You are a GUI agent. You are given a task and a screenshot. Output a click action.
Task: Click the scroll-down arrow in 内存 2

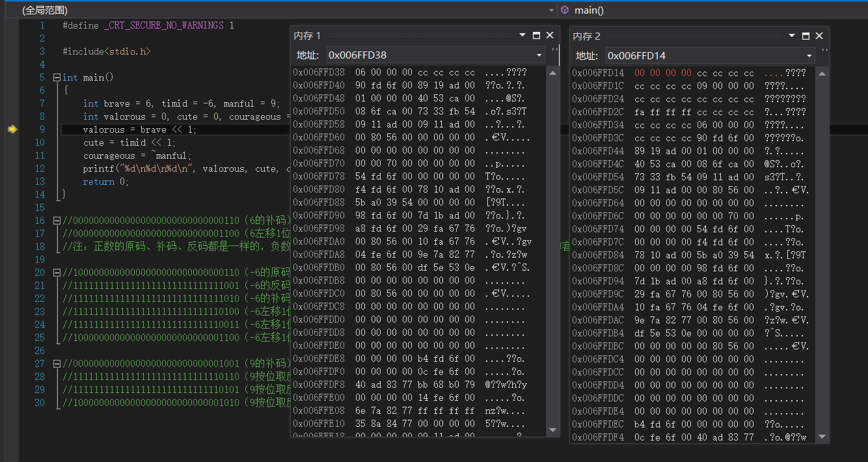(x=822, y=437)
